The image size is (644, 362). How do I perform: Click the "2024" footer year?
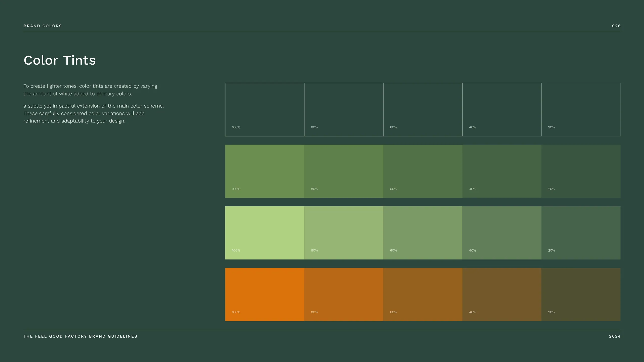tap(615, 336)
